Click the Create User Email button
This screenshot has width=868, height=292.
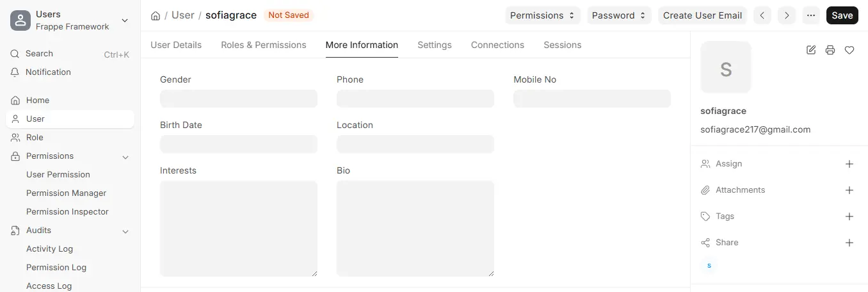click(703, 15)
